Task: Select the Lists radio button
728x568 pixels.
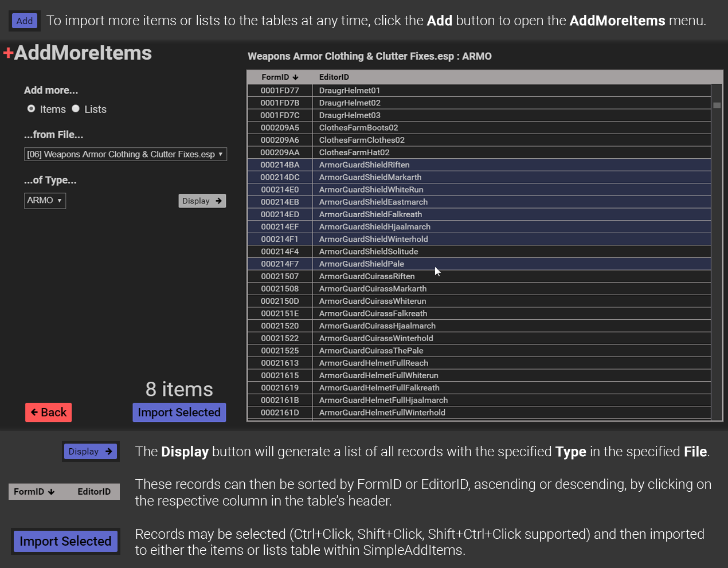Action: [x=76, y=109]
